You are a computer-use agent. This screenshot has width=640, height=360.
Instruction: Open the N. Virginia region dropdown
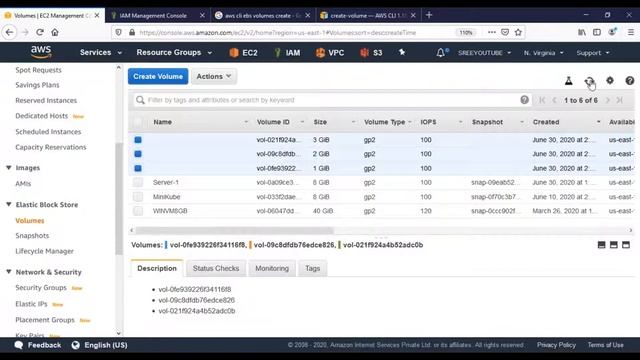tap(543, 53)
